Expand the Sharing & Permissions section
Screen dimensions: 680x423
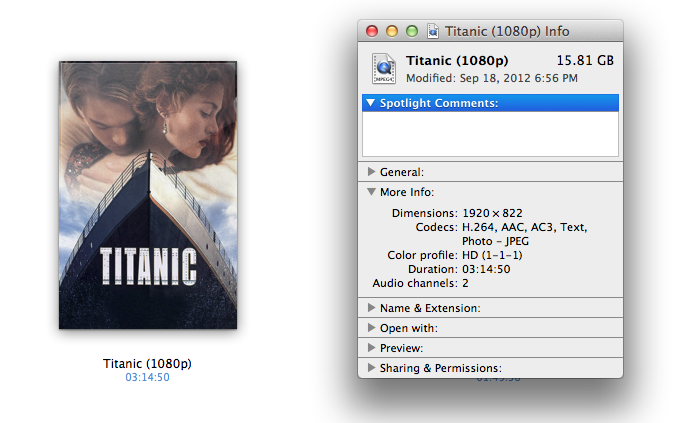tap(371, 367)
